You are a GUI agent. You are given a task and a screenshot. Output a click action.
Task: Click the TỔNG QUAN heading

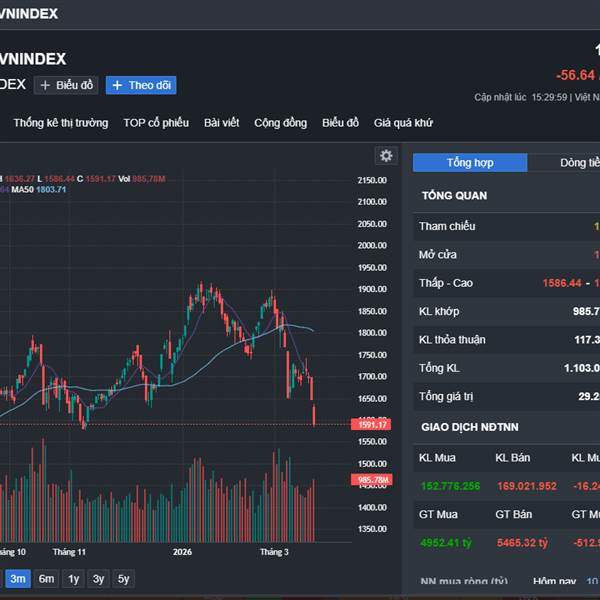[455, 196]
